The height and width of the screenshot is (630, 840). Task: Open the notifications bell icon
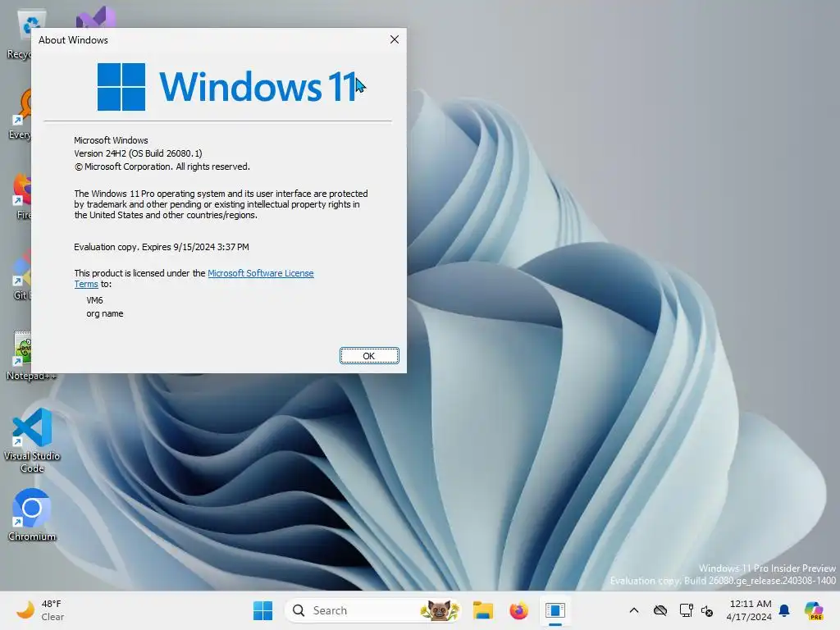point(784,610)
